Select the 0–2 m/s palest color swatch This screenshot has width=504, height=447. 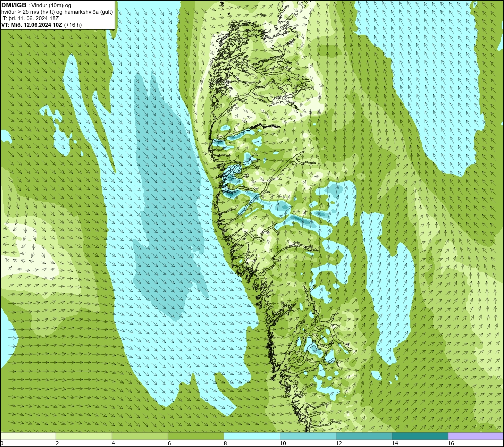click(x=28, y=436)
